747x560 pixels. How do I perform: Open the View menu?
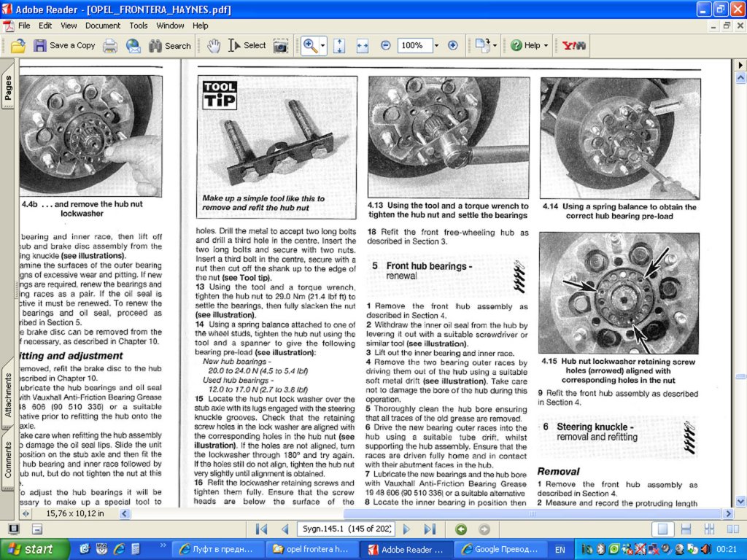point(69,26)
